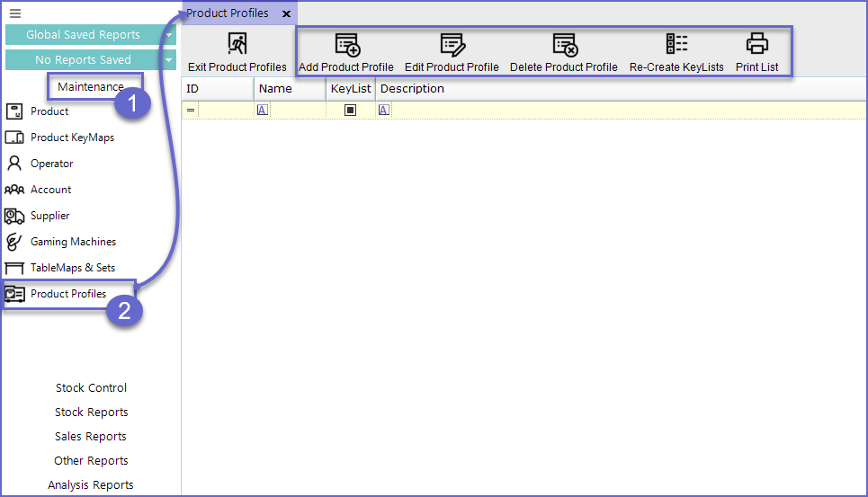Screen dimensions: 868x497
Task: Sort by the Description column header
Action: pos(412,89)
